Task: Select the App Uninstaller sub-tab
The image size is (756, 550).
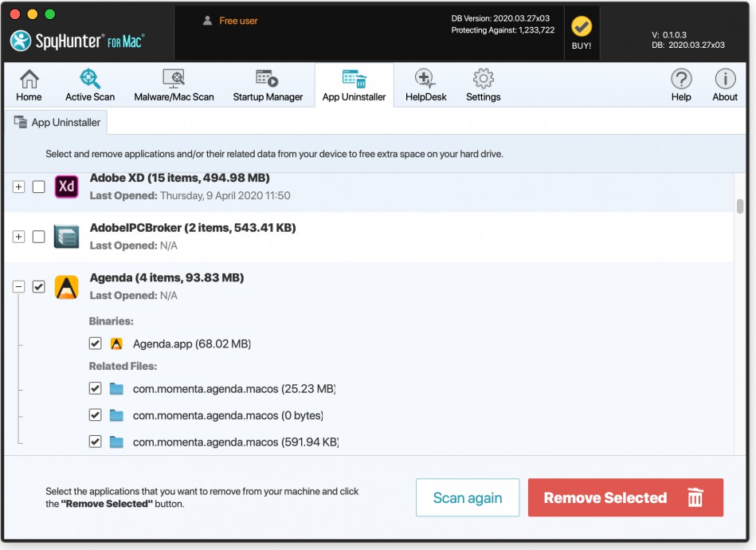Action: (x=57, y=123)
